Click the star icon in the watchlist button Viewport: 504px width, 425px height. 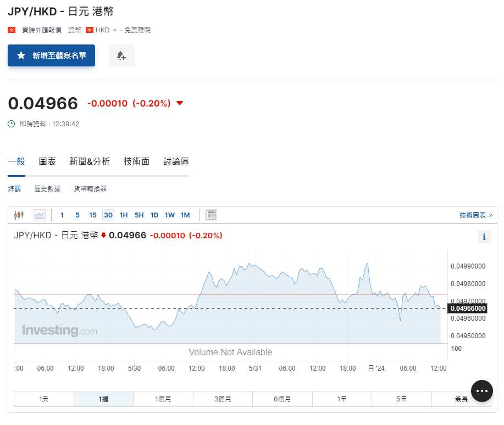[x=21, y=55]
